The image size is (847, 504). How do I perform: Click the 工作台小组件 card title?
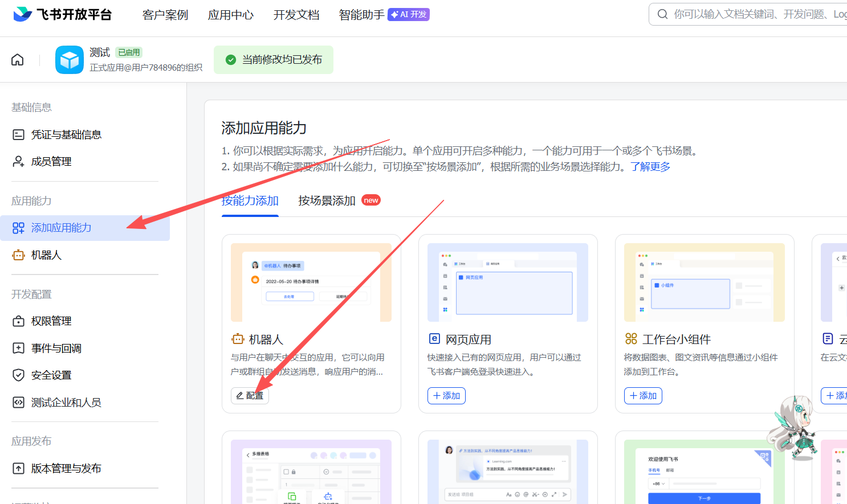pos(677,339)
